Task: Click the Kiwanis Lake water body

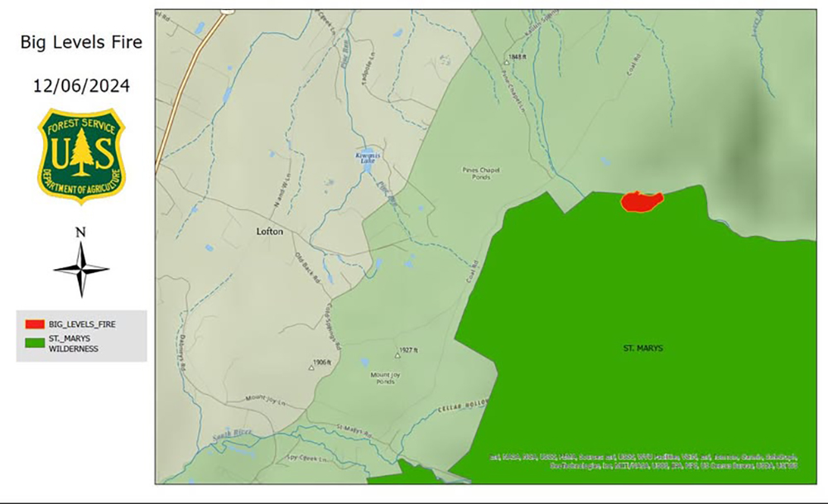Action: 366,164
